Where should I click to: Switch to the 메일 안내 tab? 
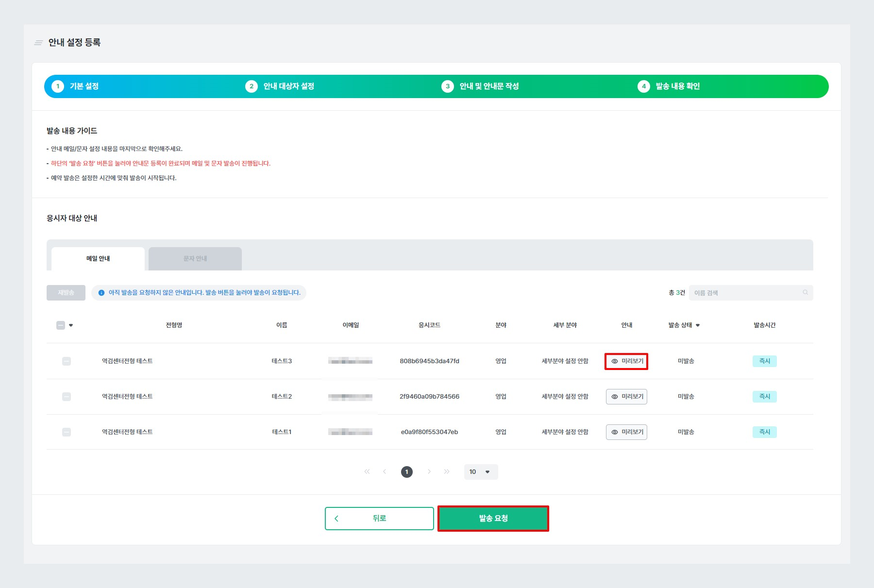pyautogui.click(x=98, y=259)
